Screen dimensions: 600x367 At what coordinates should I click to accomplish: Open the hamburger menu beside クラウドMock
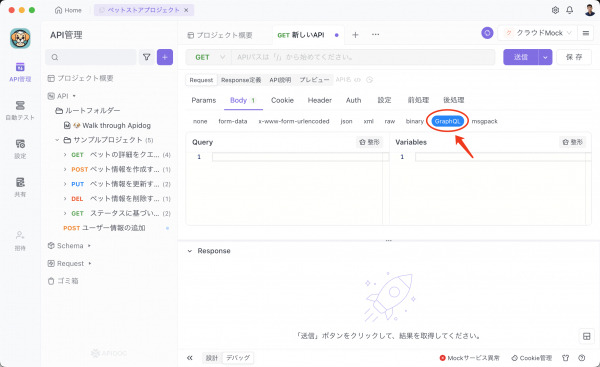click(x=585, y=33)
